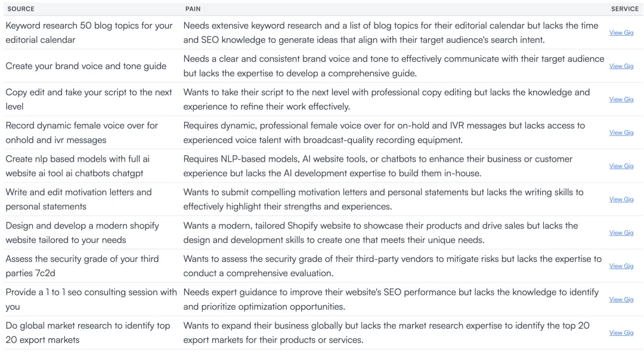Select 'Keyword research 50 blog topics' source cell
This screenshot has width=644, height=352.
tap(89, 32)
